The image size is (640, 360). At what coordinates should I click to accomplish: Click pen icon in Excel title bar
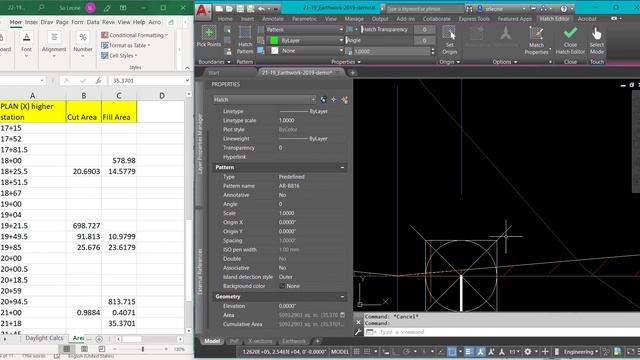click(107, 8)
